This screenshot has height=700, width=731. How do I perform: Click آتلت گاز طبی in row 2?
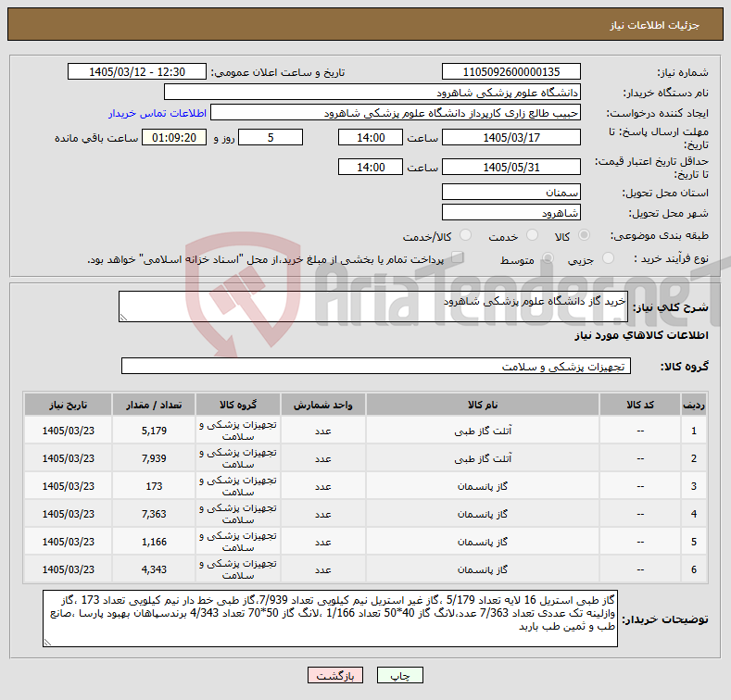pos(483,458)
